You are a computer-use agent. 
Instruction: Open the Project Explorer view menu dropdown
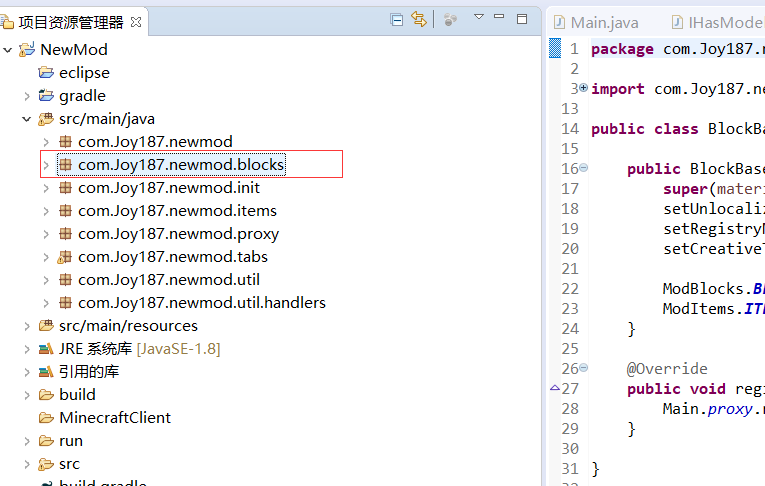[x=479, y=17]
